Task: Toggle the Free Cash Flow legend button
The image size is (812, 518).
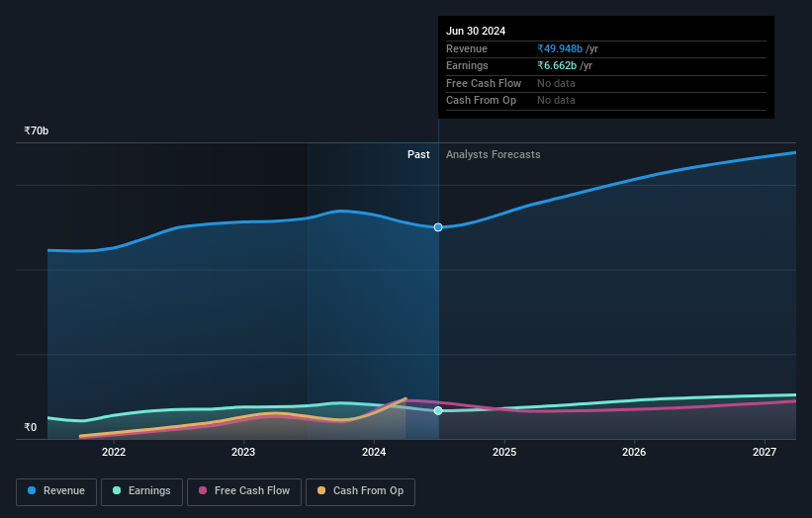Action: pos(244,491)
